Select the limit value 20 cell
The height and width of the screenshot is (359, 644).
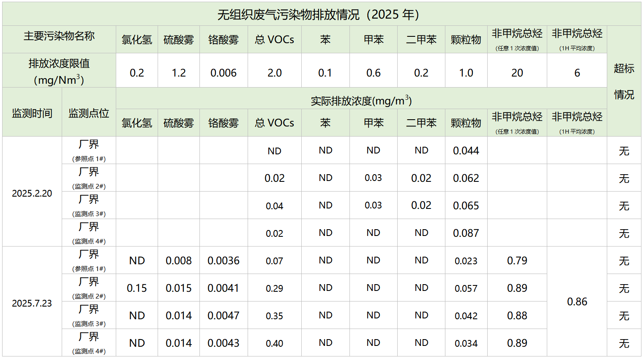tap(517, 73)
